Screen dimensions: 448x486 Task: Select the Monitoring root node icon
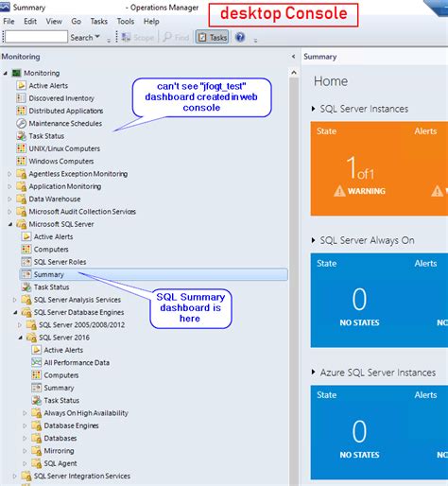click(x=16, y=73)
